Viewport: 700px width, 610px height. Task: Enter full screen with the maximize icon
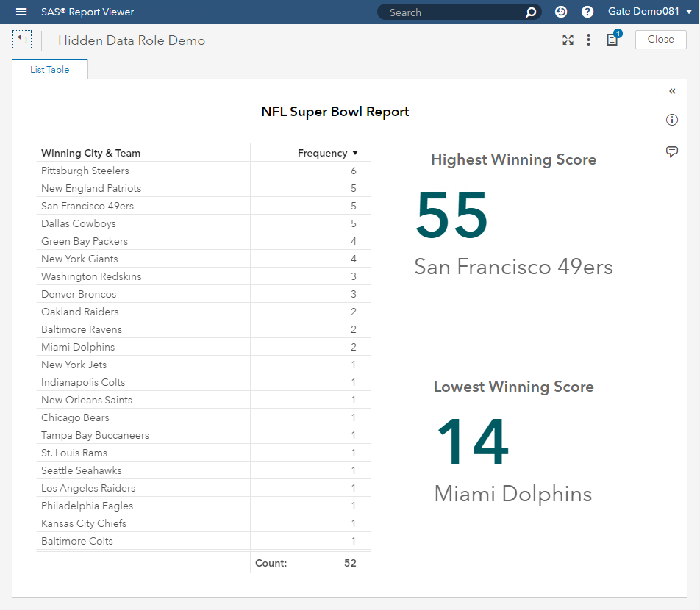coord(568,40)
